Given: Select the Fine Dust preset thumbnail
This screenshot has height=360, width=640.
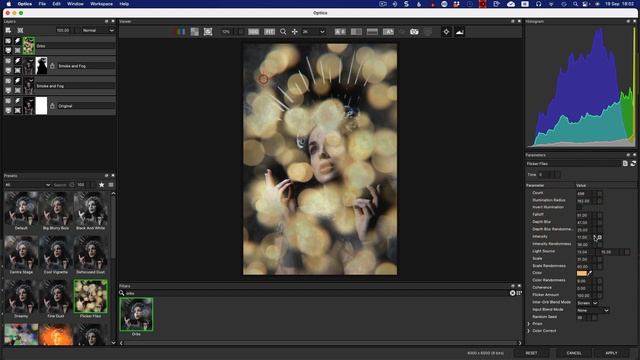Looking at the screenshot, I should [56, 297].
